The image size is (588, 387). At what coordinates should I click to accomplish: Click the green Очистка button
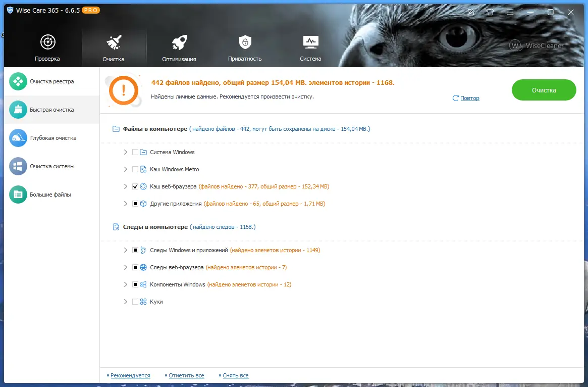tap(544, 90)
